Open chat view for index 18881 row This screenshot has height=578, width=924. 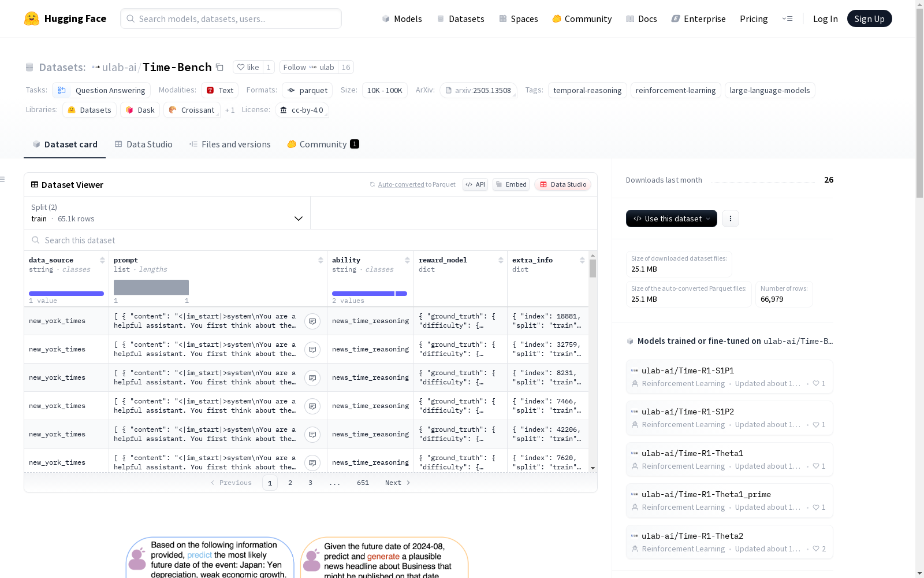click(x=312, y=321)
